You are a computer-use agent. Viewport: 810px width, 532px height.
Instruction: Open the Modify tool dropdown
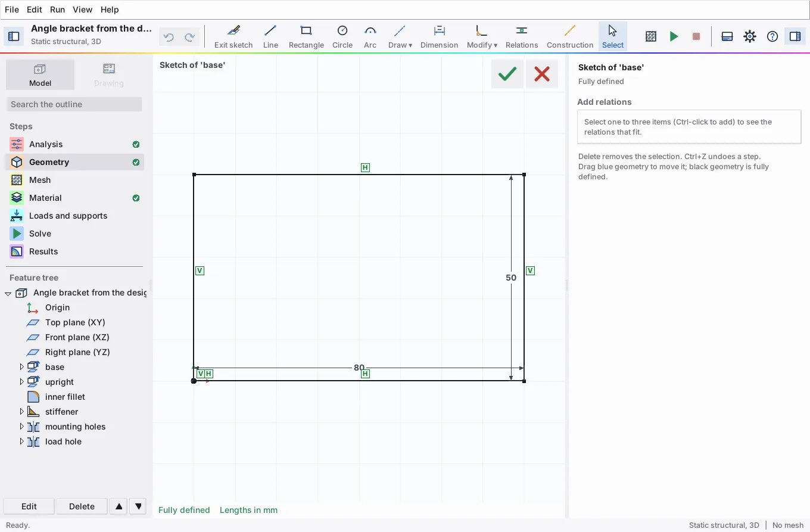pos(482,36)
